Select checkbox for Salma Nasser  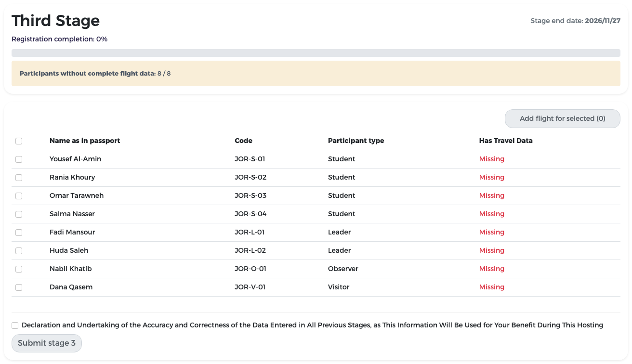(x=19, y=214)
